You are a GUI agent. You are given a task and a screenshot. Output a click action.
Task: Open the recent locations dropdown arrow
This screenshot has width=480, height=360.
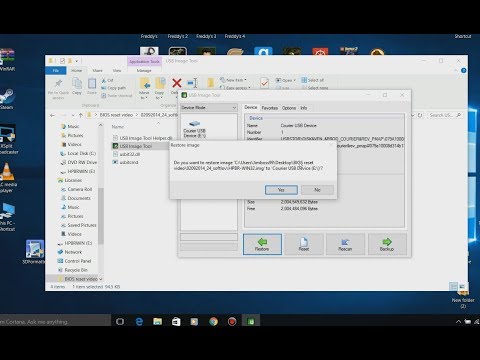pyautogui.click(x=73, y=115)
